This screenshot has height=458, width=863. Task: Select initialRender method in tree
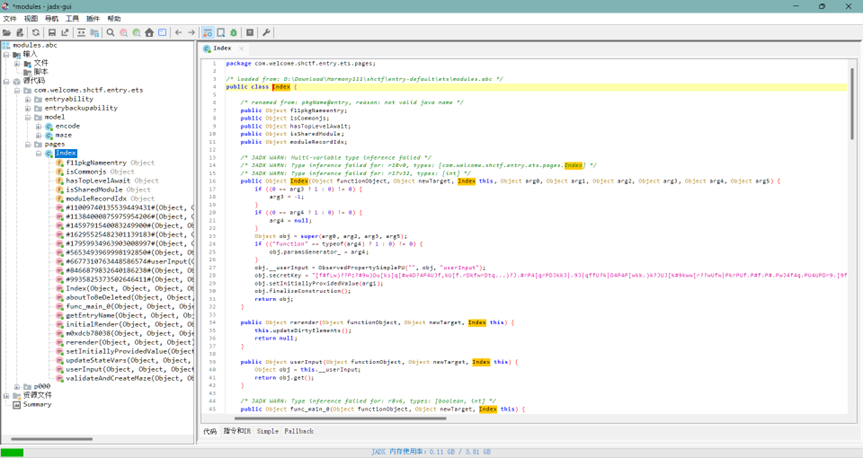tap(124, 324)
